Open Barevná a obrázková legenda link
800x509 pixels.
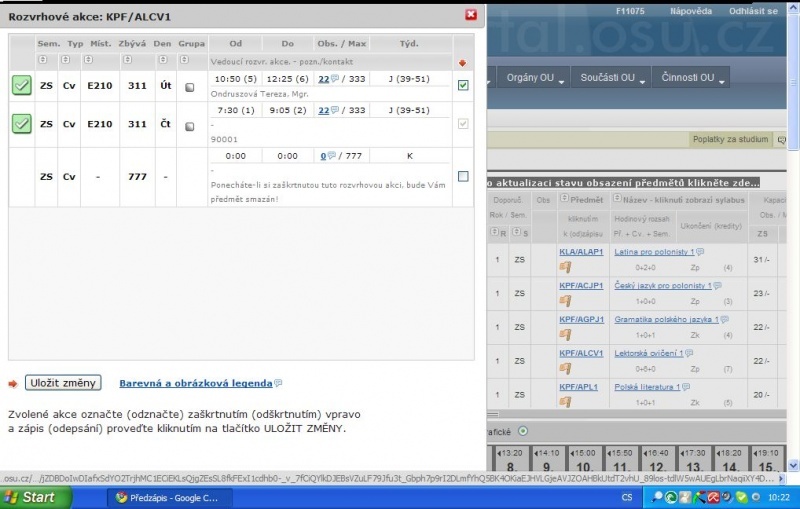195,383
